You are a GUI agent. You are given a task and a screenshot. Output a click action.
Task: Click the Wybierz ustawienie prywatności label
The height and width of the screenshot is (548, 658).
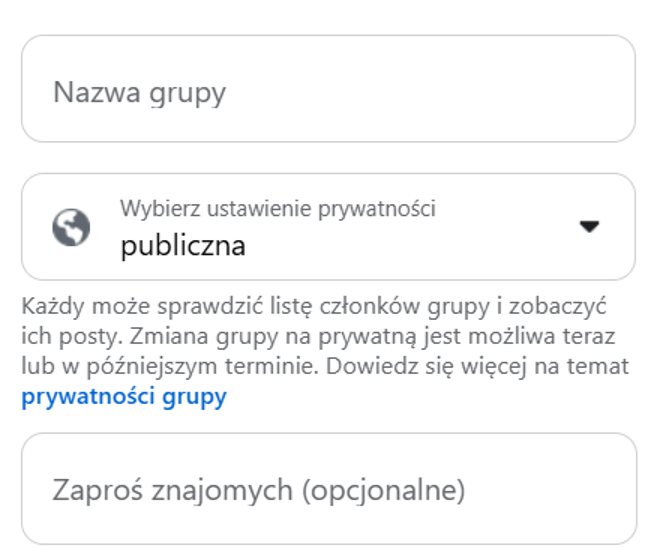tap(278, 209)
